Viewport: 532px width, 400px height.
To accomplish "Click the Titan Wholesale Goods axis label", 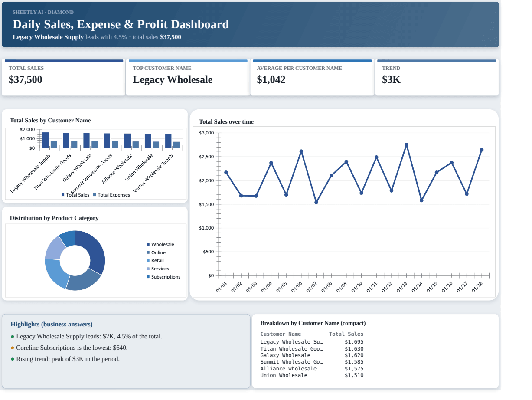I will [x=53, y=172].
